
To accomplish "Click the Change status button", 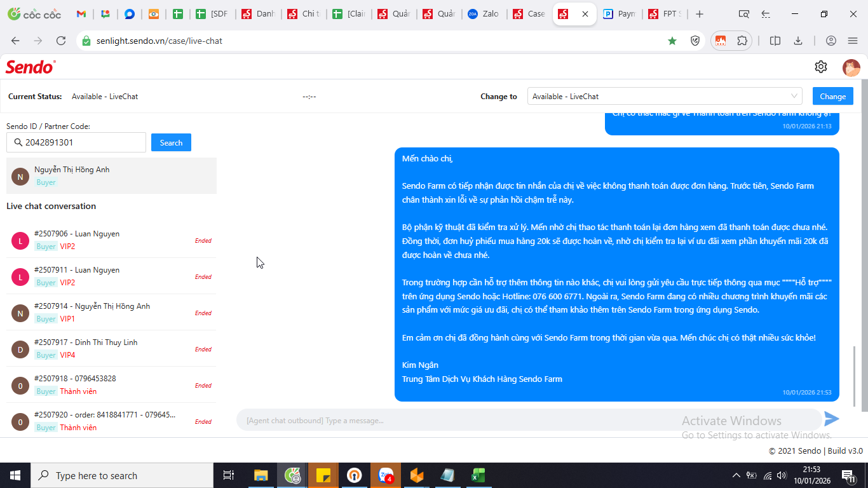I will (832, 96).
